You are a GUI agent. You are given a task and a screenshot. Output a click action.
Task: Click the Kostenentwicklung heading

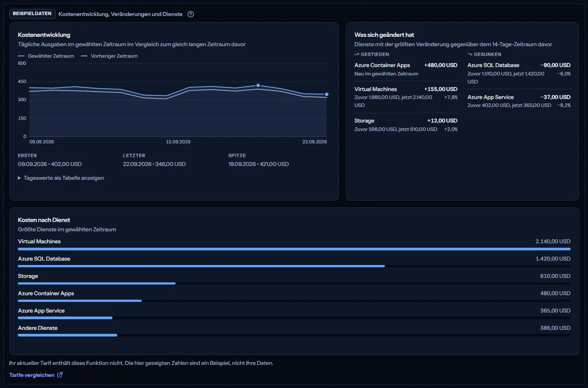44,35
